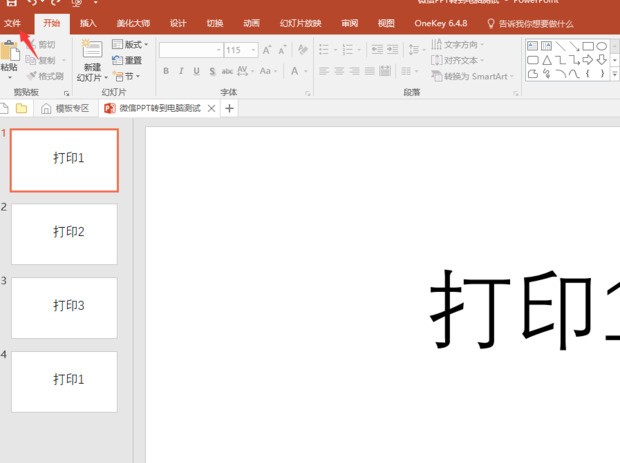This screenshot has width=620, height=463.
Task: Click the Paste (粘贴) icon
Action: coord(9,54)
